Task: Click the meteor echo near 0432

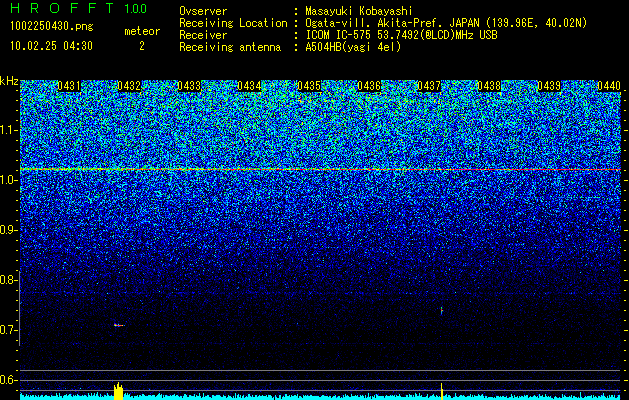Action: tap(119, 325)
